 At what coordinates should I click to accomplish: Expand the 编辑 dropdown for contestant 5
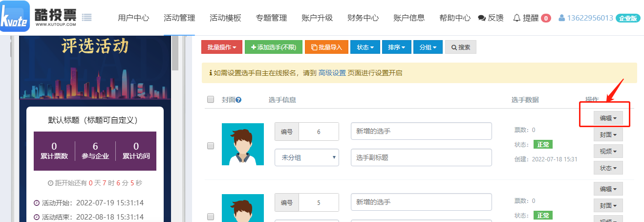608,189
